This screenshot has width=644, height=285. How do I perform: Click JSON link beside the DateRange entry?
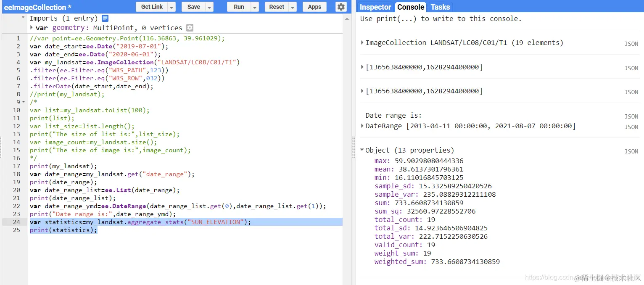[x=631, y=127]
